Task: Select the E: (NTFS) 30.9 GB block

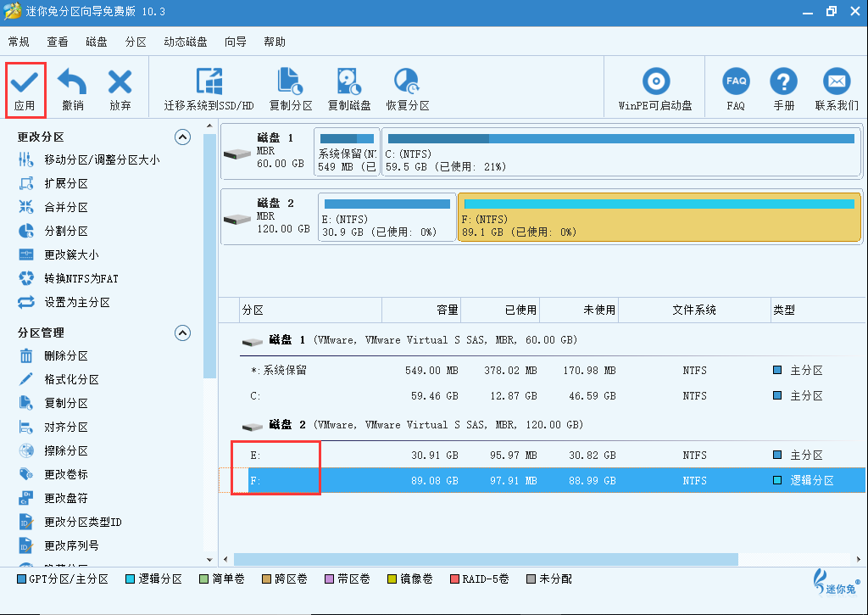Action: [387, 217]
